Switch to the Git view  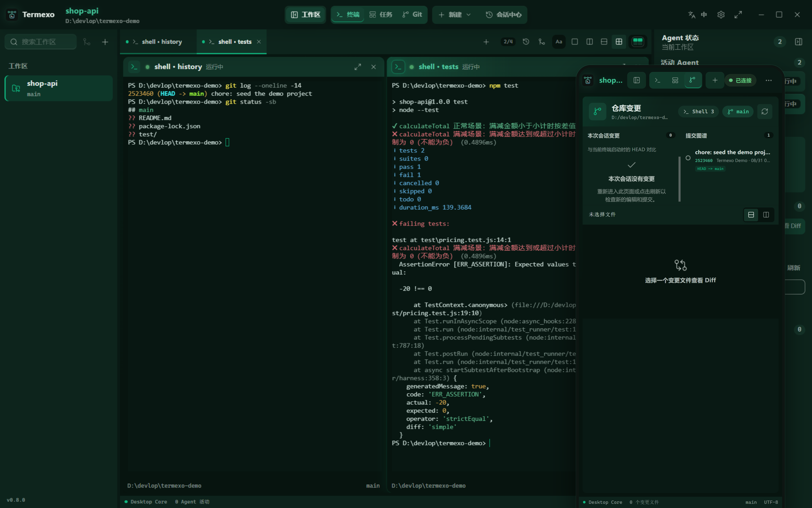coord(412,14)
